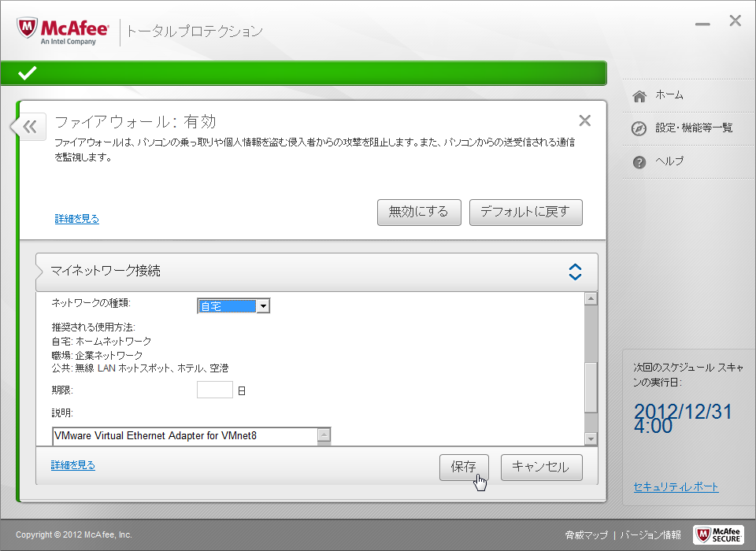Click the 説明 box scroll up arrow

click(324, 435)
